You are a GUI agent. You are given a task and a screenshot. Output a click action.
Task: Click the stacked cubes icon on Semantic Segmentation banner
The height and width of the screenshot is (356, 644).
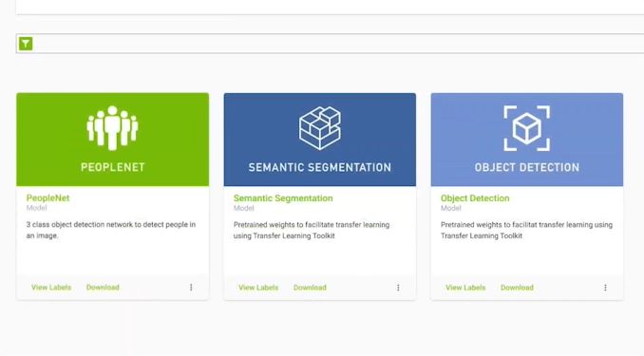pos(320,128)
